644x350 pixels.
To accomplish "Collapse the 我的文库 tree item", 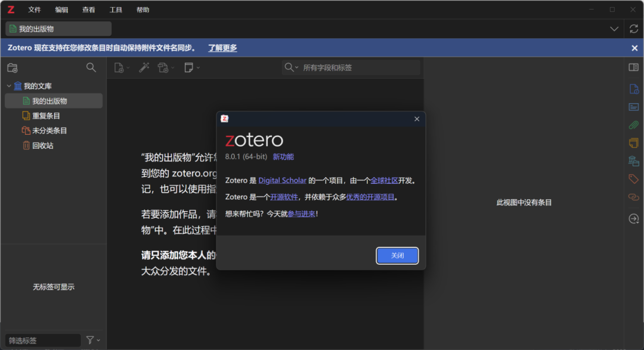I will [8, 86].
